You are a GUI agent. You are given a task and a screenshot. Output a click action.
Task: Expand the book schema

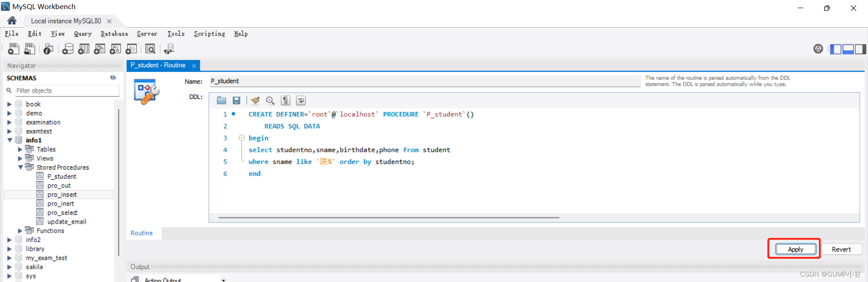click(x=9, y=104)
